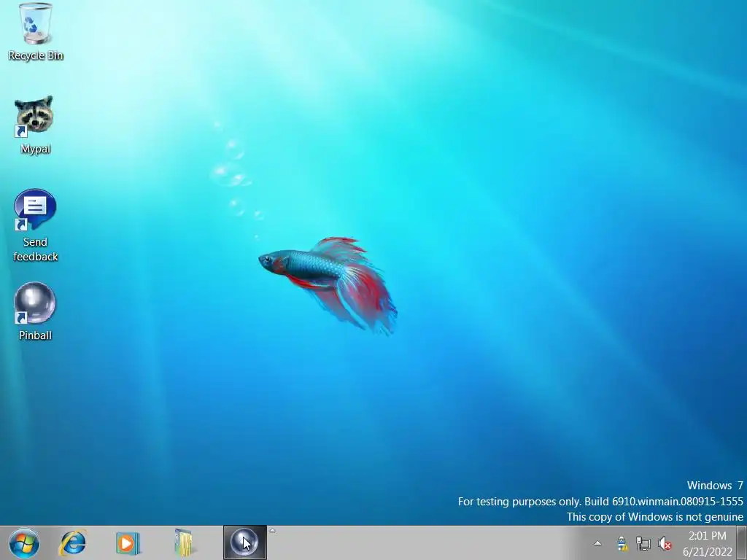Open the lighthouse warning tray icon
Viewport: 747px width, 560px height.
[622, 542]
